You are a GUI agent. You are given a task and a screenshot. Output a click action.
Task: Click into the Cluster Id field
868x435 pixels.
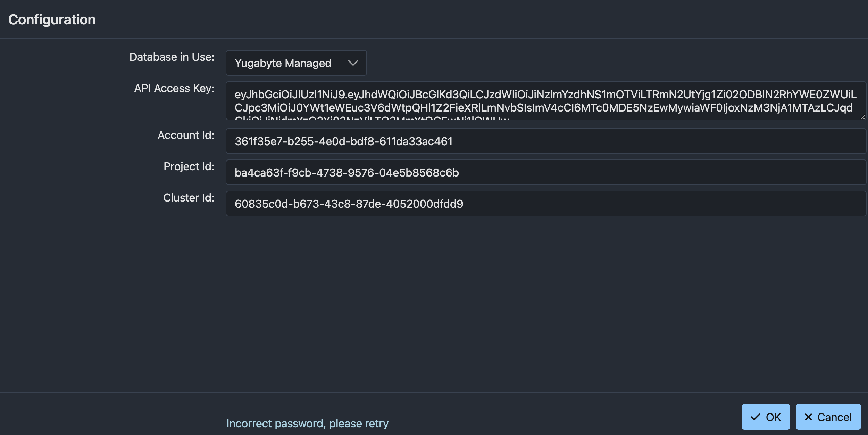[546, 204]
